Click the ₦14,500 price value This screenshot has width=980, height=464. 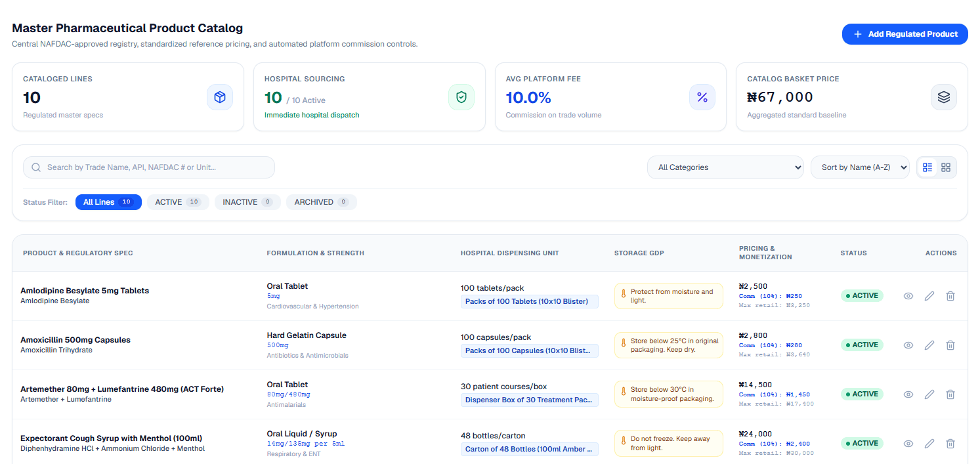[756, 385]
